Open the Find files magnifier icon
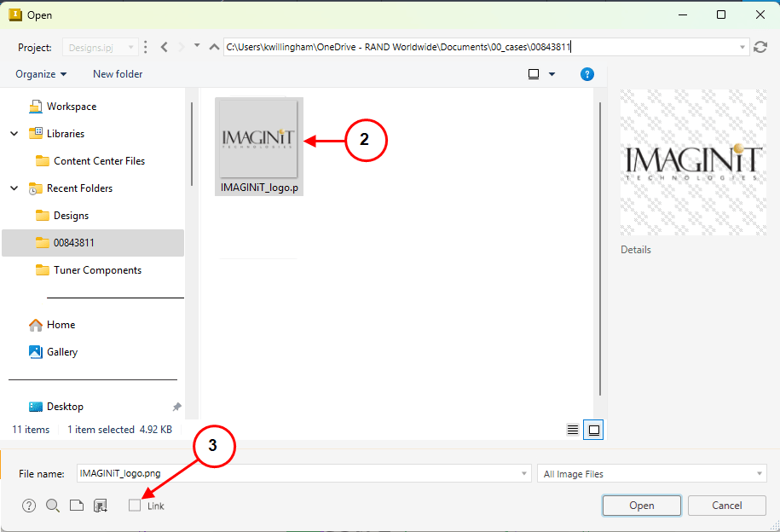This screenshot has height=532, width=780. pyautogui.click(x=53, y=506)
